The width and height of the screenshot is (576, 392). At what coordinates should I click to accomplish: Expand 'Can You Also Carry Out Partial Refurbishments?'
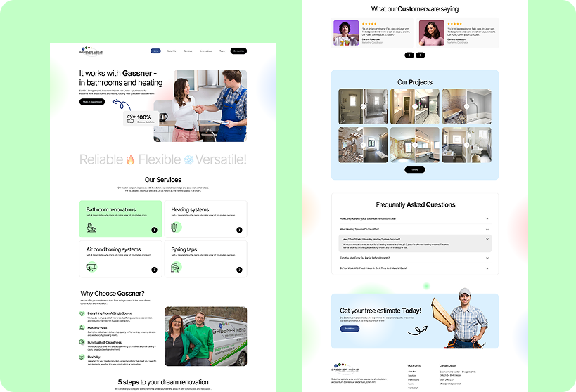point(487,258)
